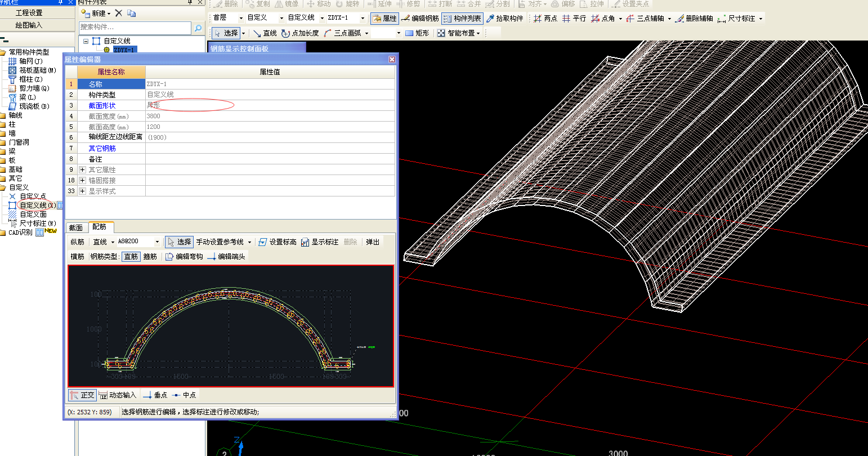Select 自定义点 in navigation tree
868x456 pixels.
tap(33, 196)
